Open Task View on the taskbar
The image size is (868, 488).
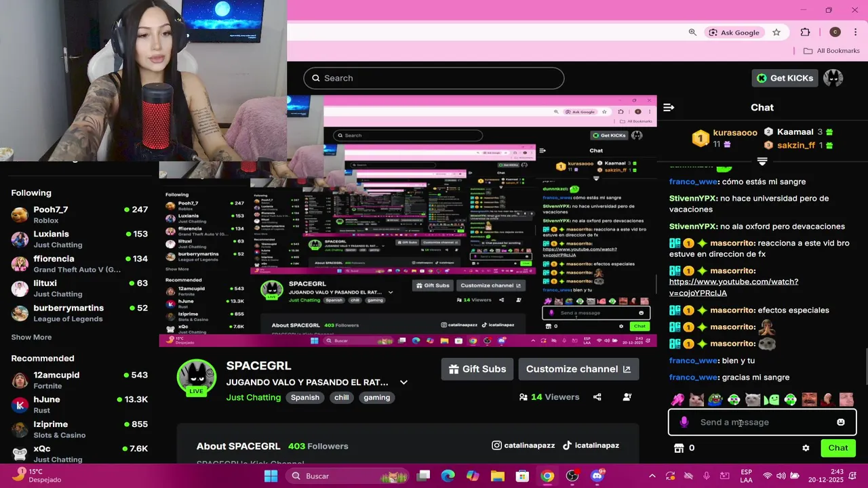(x=423, y=476)
